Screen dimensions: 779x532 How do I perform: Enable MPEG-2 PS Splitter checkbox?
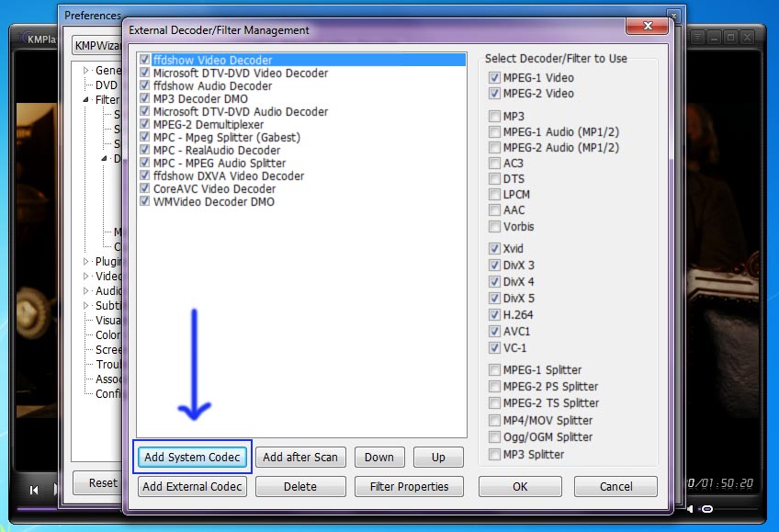click(494, 387)
